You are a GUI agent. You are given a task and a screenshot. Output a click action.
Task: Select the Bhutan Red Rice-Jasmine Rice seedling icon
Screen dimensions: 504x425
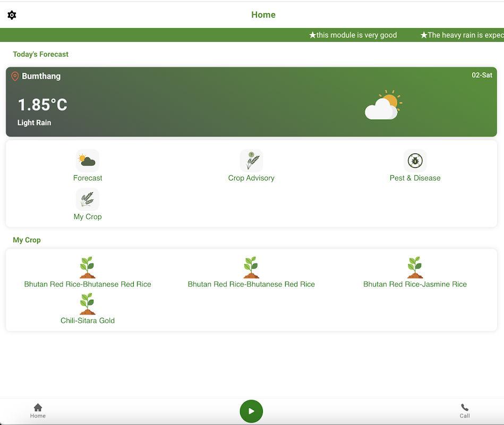pyautogui.click(x=415, y=267)
